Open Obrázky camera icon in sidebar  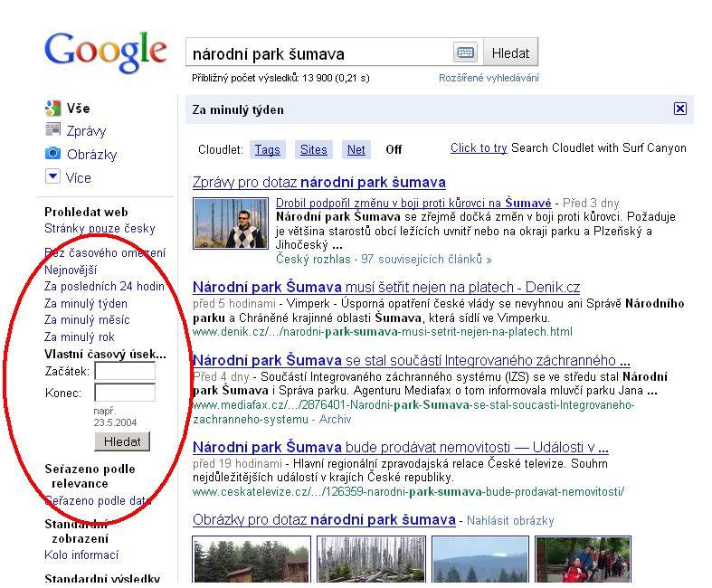52,154
